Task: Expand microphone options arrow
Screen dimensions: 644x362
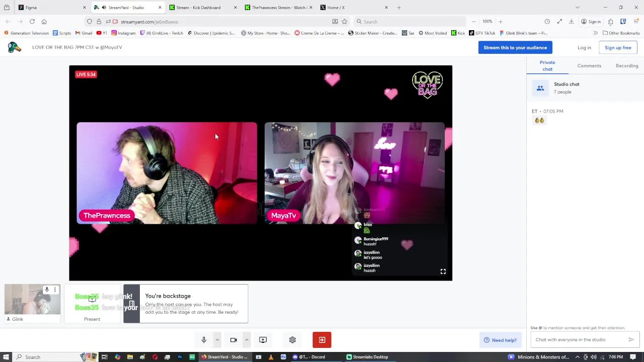Action: coord(217,340)
